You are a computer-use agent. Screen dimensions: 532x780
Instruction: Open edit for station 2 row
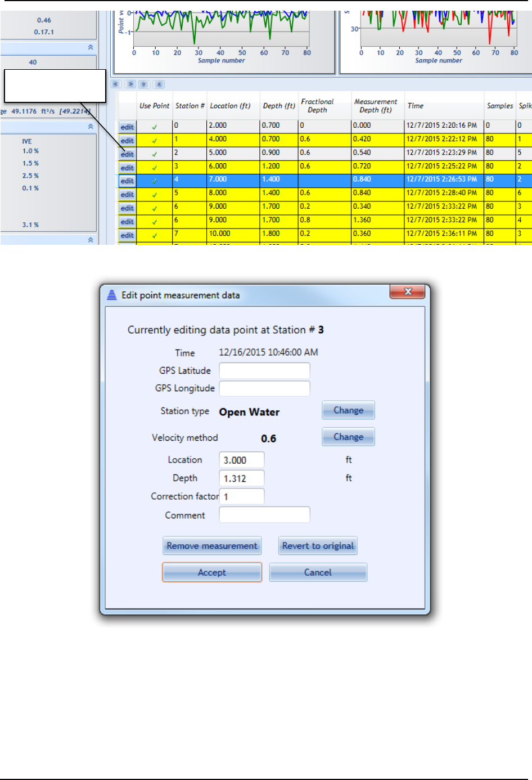127,154
